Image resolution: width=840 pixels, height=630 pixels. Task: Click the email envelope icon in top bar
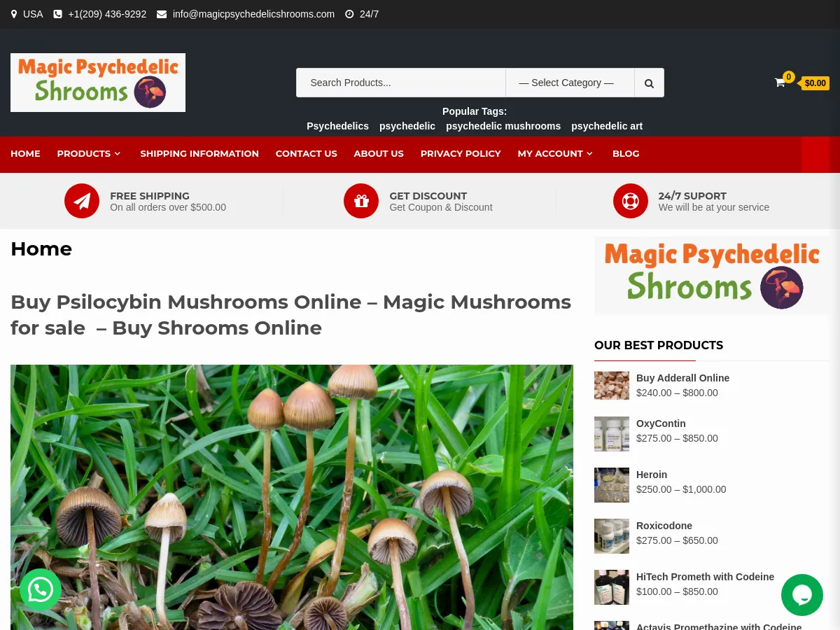coord(162,14)
